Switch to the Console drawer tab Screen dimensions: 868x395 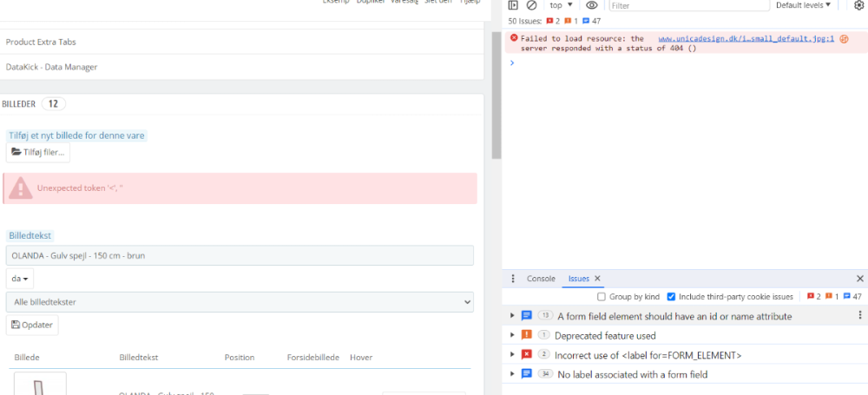point(541,279)
